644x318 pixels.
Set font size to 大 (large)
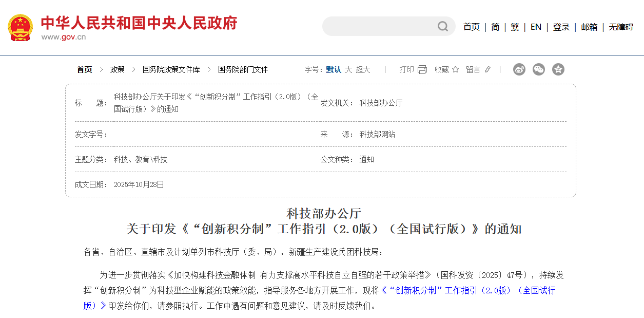pos(348,69)
